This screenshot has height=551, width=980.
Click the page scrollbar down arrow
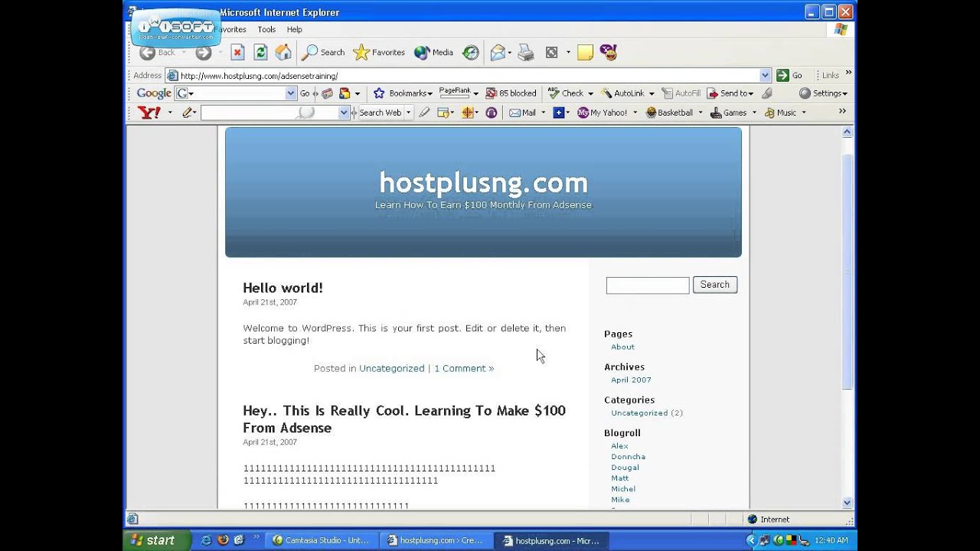coord(848,503)
